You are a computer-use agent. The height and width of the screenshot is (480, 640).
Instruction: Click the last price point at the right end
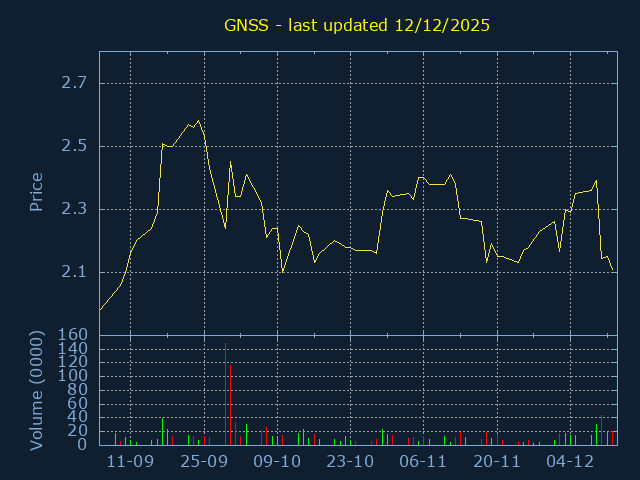(613, 271)
